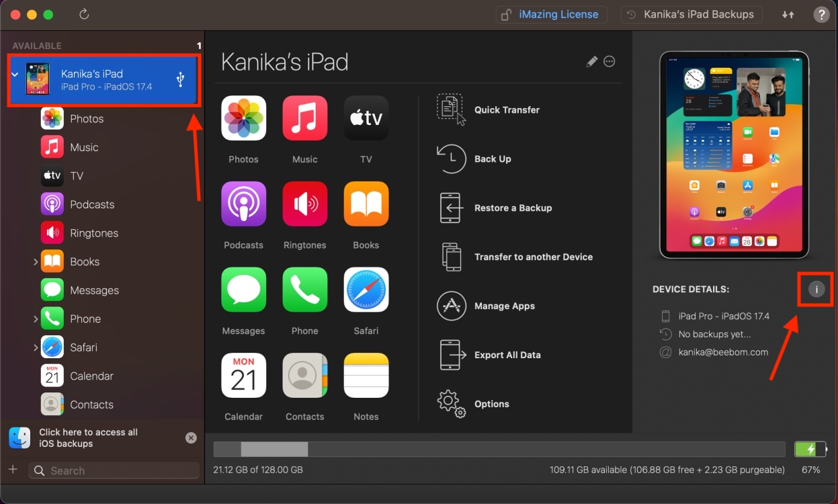Image resolution: width=838 pixels, height=504 pixels.
Task: Select Messages in the sidebar
Action: point(94,290)
